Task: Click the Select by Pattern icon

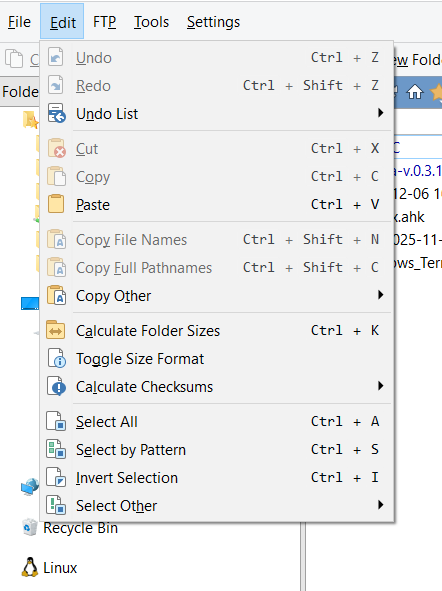Action: coord(56,449)
